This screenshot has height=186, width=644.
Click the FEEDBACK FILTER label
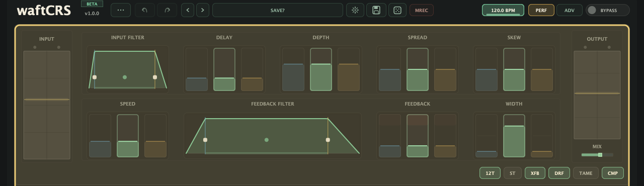pyautogui.click(x=273, y=104)
